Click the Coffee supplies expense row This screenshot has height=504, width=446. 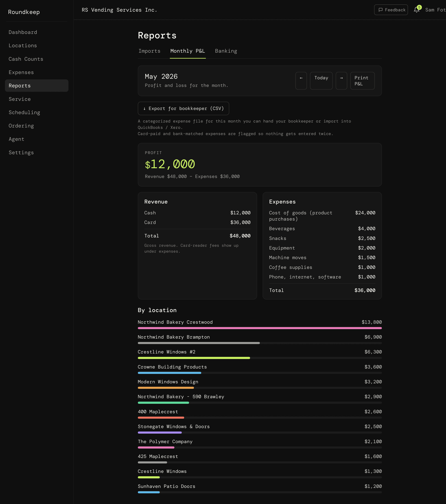click(x=322, y=267)
